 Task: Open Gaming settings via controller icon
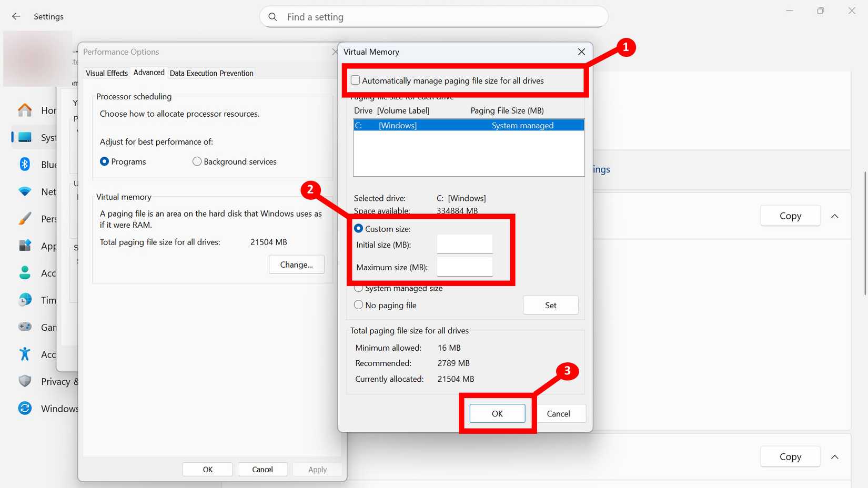tap(25, 327)
